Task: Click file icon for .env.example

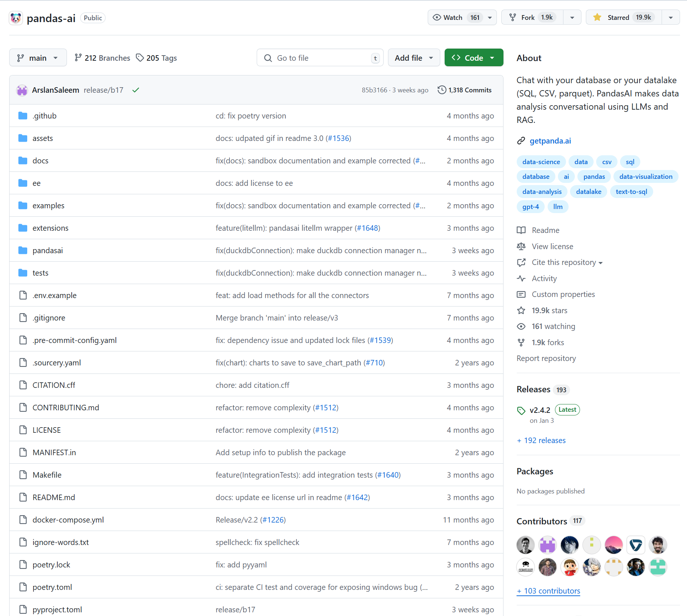Action: tap(23, 295)
